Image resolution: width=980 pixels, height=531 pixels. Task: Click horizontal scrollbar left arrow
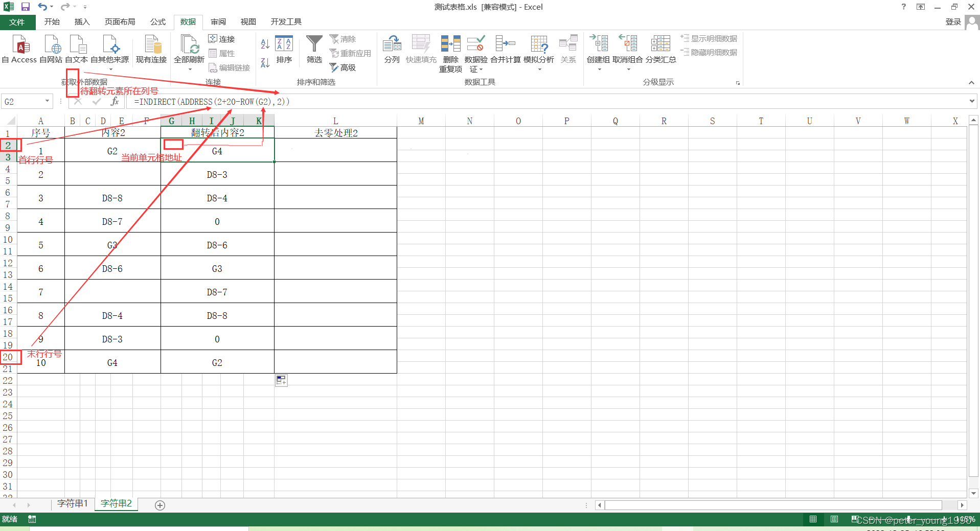tap(600, 505)
